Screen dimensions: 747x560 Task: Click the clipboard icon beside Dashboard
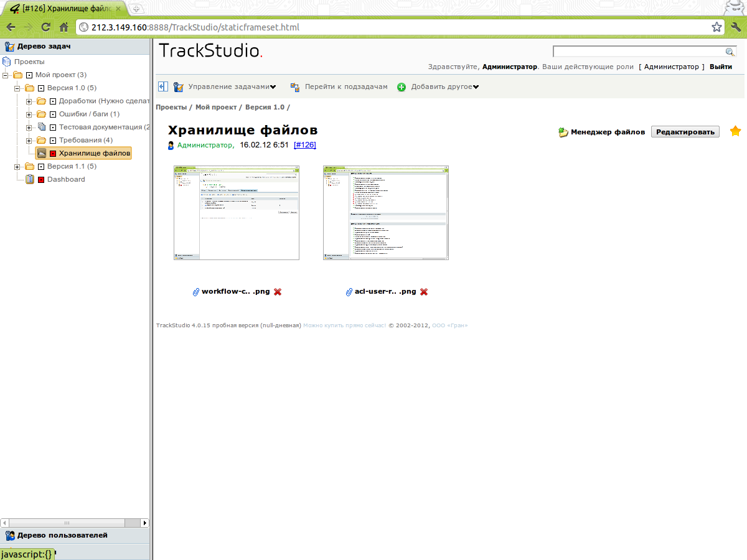coord(30,179)
